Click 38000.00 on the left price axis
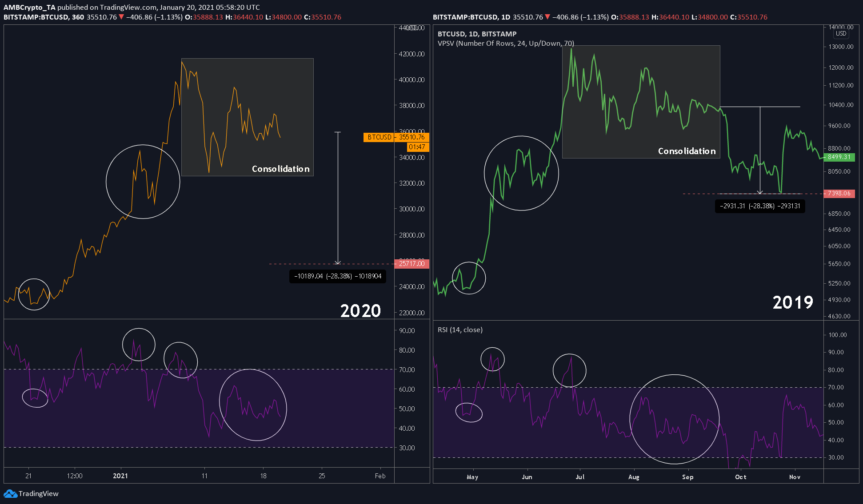The image size is (863, 504). pyautogui.click(x=412, y=106)
